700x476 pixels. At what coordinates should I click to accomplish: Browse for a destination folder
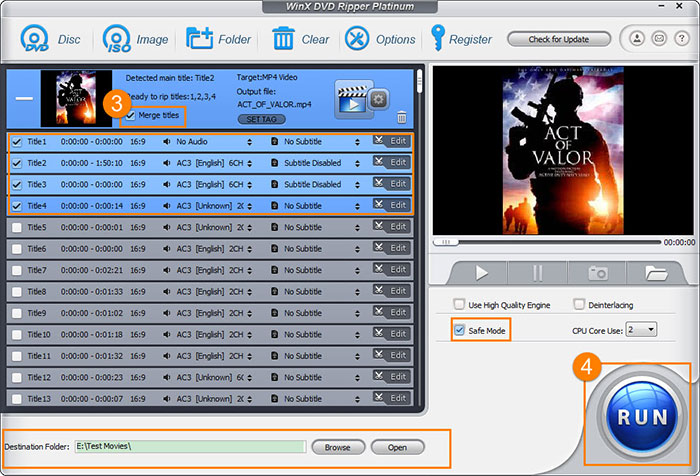tap(338, 447)
